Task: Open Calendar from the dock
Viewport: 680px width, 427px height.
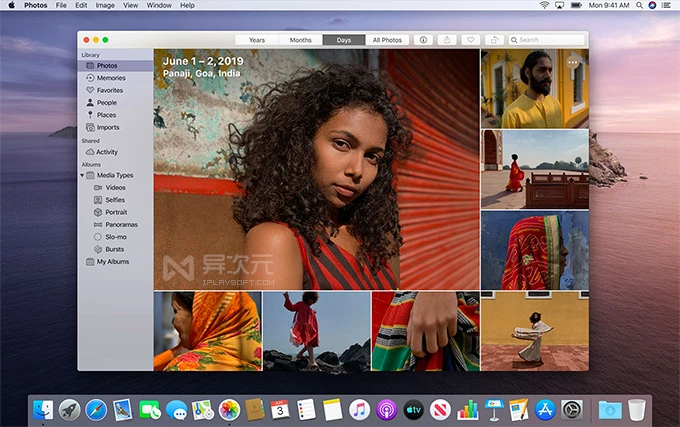Action: coord(280,410)
